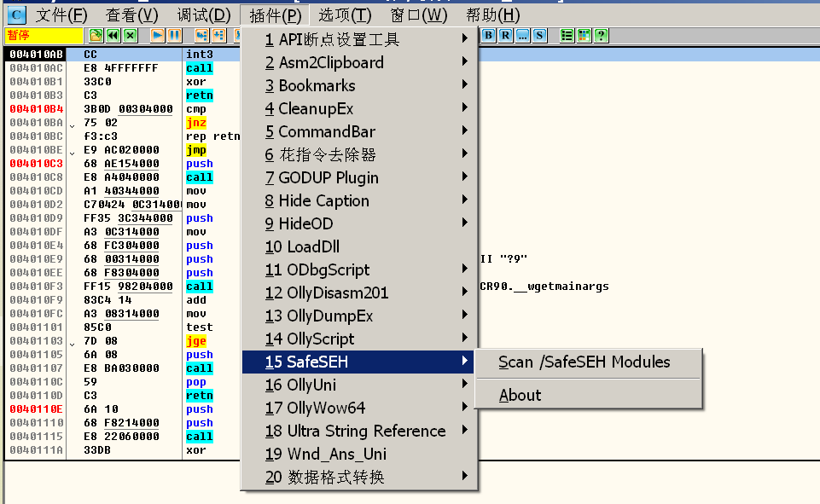
Task: Click the green Help question mark icon
Action: coord(602,35)
